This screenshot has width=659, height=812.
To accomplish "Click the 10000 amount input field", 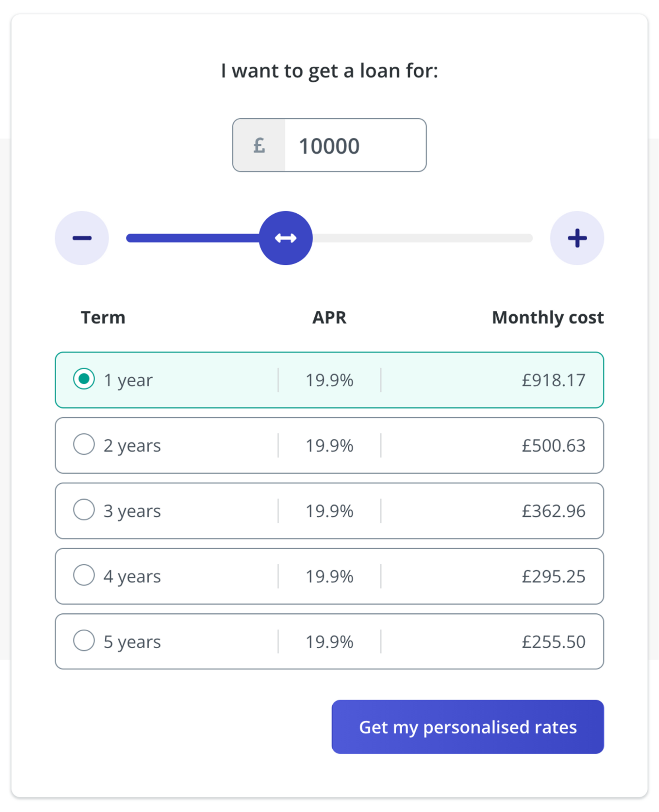I will pyautogui.click(x=356, y=145).
